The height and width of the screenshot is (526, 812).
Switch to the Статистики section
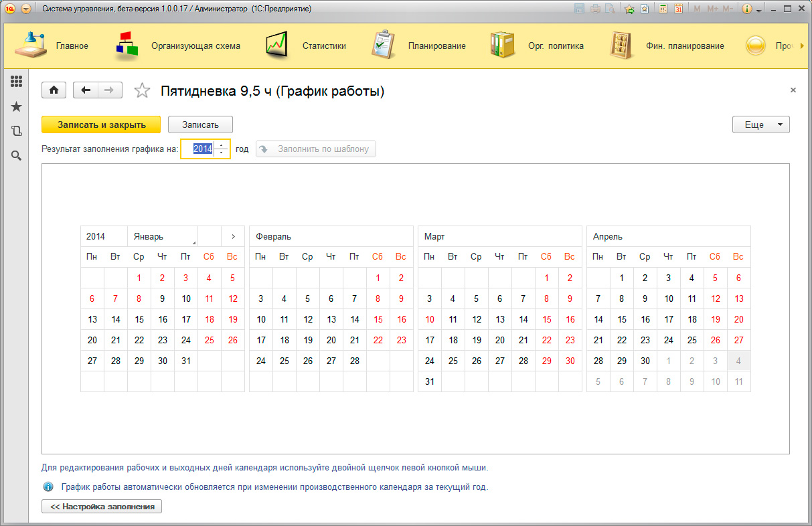tap(306, 46)
